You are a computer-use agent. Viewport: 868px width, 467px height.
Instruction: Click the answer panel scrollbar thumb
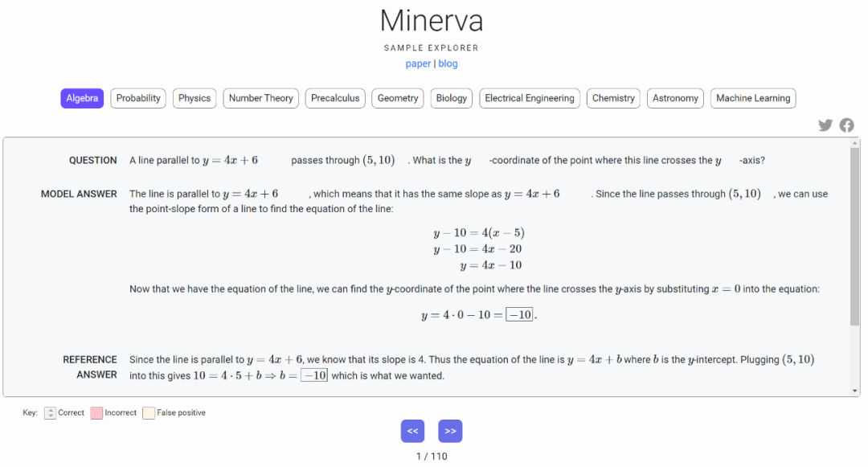coord(854,237)
